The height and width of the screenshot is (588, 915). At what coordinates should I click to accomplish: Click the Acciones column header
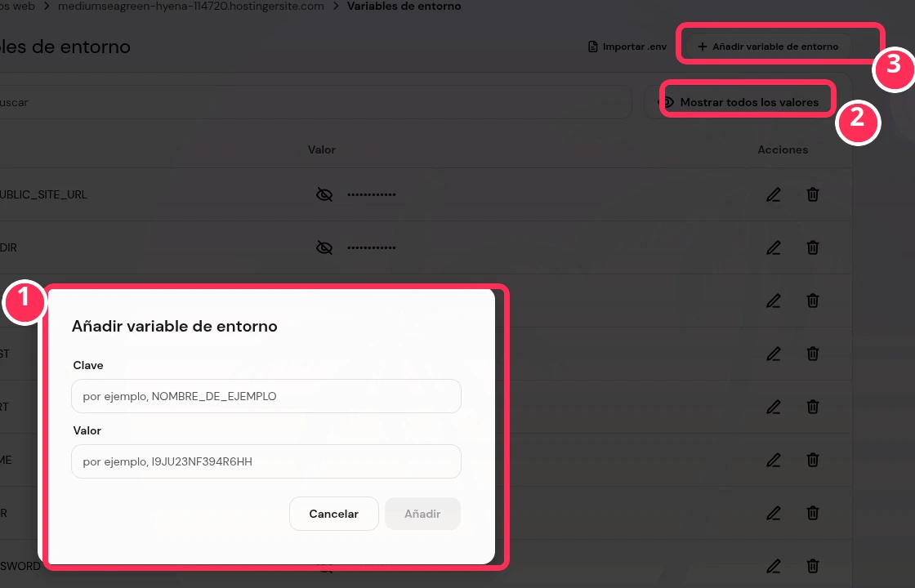[x=783, y=150]
